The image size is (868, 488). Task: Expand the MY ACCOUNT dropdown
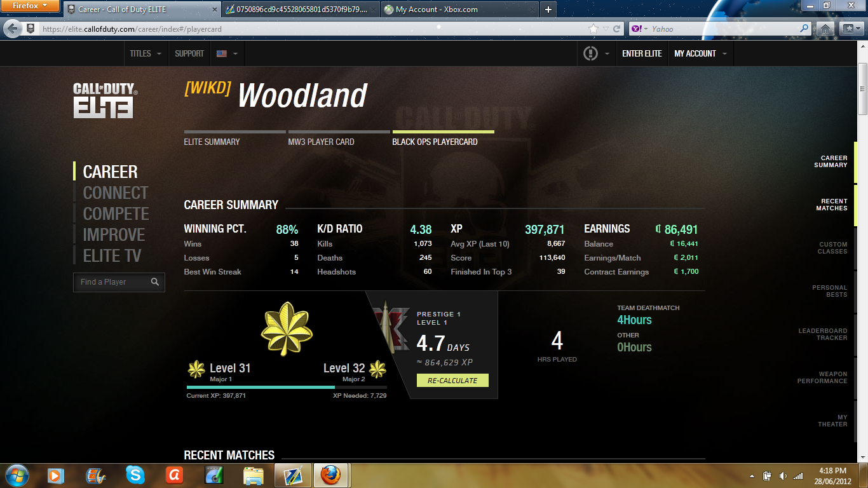[700, 53]
